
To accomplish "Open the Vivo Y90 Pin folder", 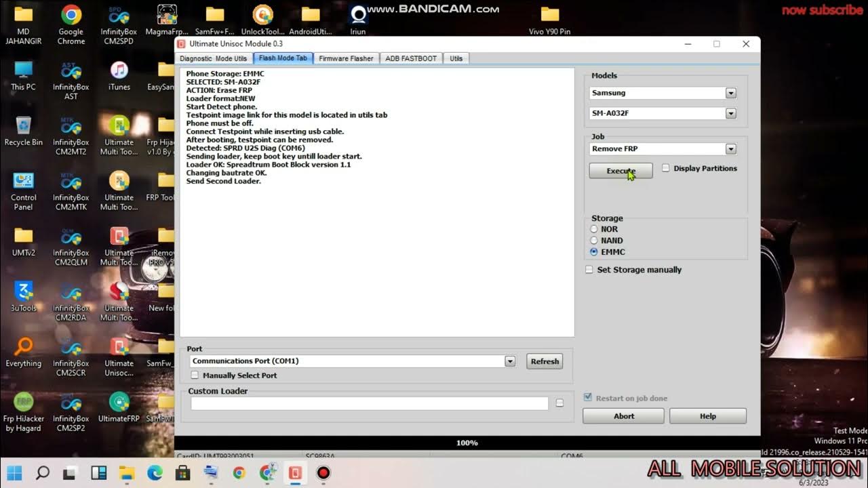I will 549,20.
